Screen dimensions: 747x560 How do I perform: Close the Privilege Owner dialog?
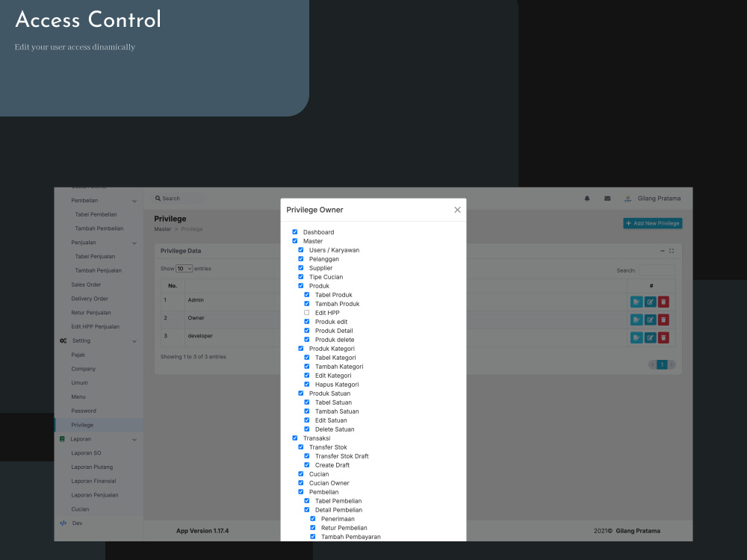coord(457,210)
